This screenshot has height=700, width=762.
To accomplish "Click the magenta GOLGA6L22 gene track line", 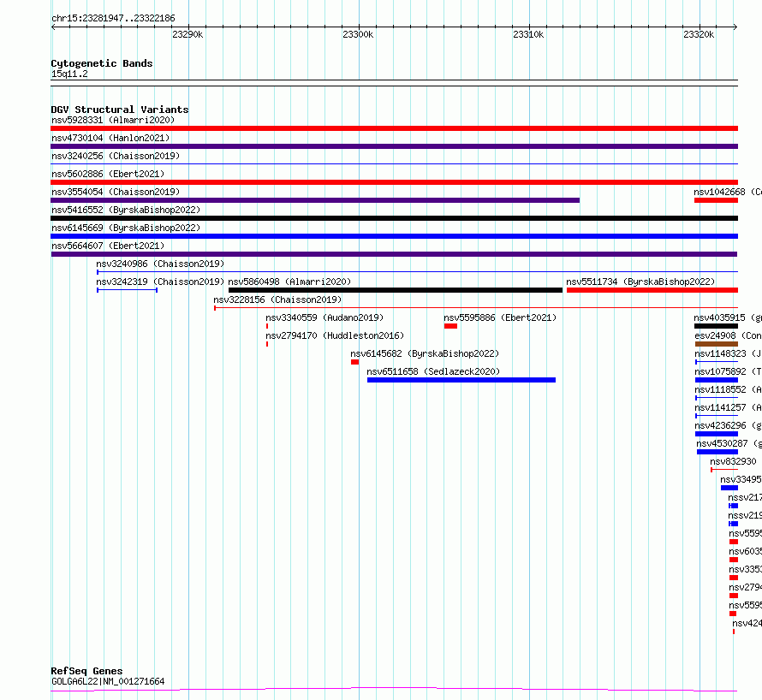I will click(x=394, y=690).
